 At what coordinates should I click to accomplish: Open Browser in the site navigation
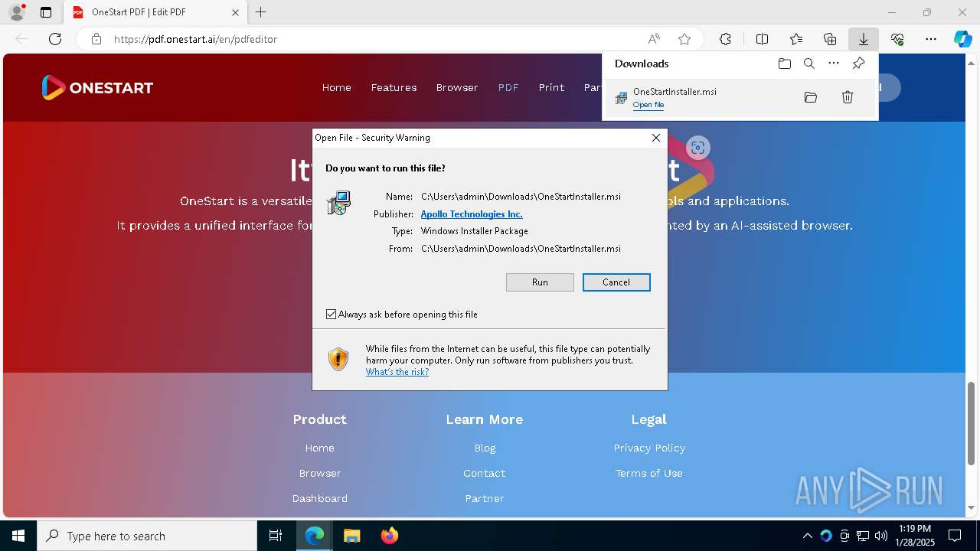click(457, 87)
